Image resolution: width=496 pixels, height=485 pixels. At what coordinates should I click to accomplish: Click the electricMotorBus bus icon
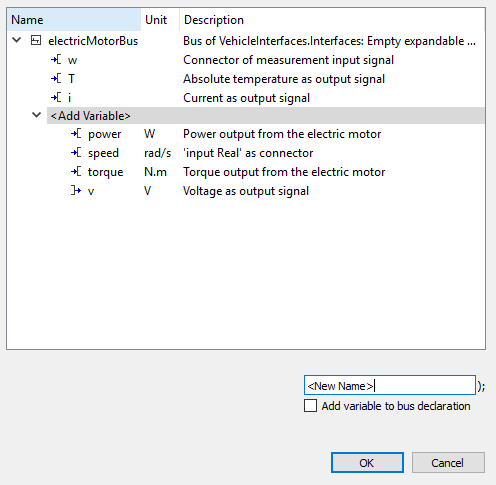pos(36,41)
